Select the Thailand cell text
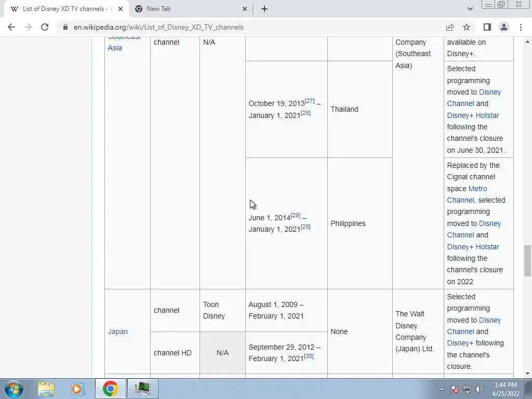This screenshot has width=532, height=399. point(344,109)
